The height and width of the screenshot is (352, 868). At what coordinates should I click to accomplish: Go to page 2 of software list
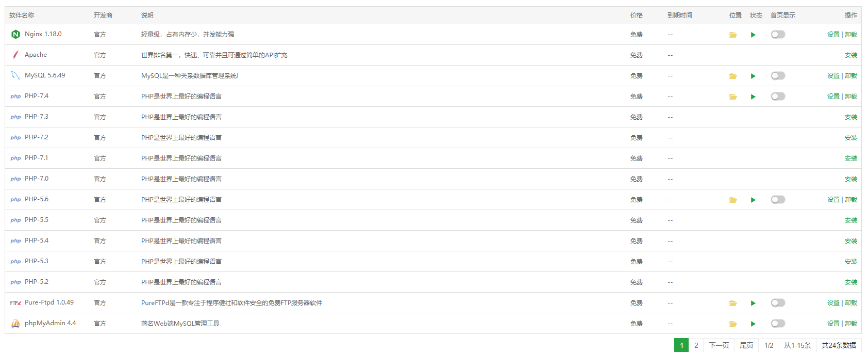[696, 345]
